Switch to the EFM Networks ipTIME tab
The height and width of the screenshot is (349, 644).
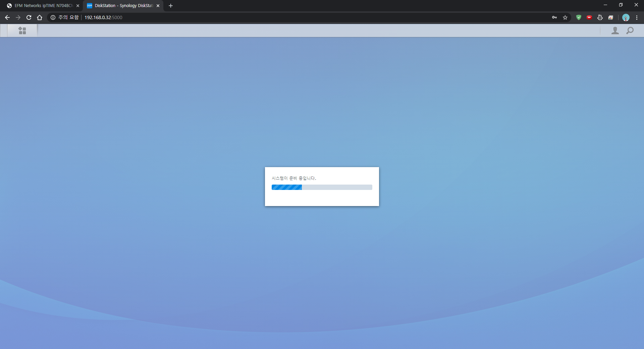[x=43, y=6]
